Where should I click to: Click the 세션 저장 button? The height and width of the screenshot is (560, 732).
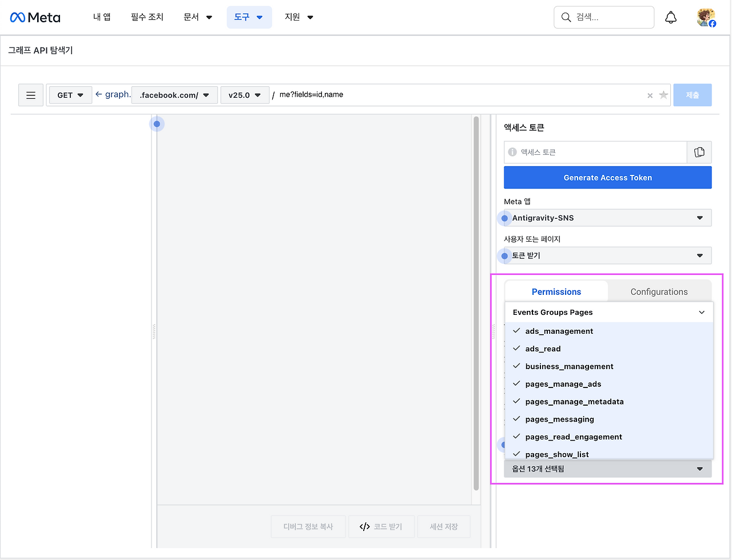coord(444,526)
